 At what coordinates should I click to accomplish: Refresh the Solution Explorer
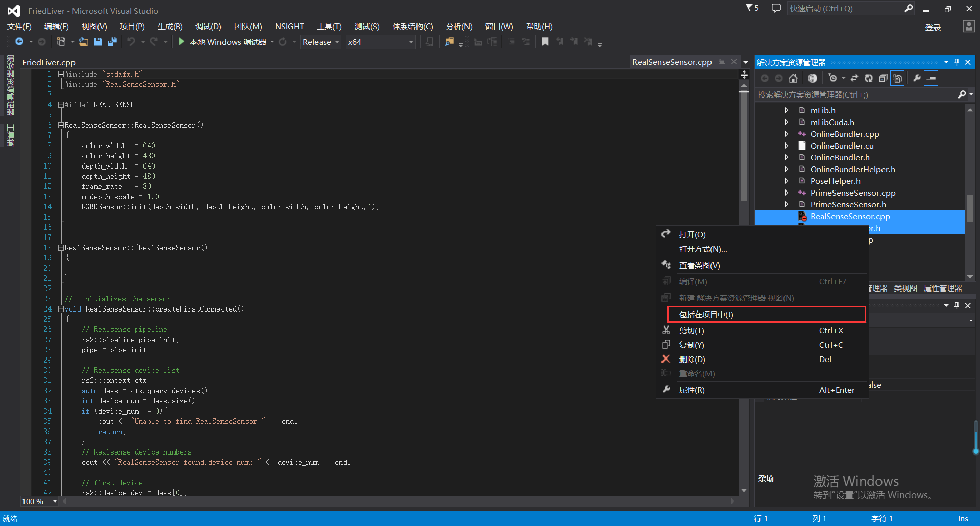(869, 78)
